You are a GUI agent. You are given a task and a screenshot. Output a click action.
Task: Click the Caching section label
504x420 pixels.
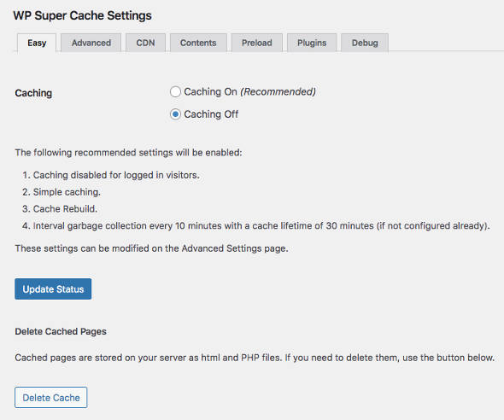point(33,93)
